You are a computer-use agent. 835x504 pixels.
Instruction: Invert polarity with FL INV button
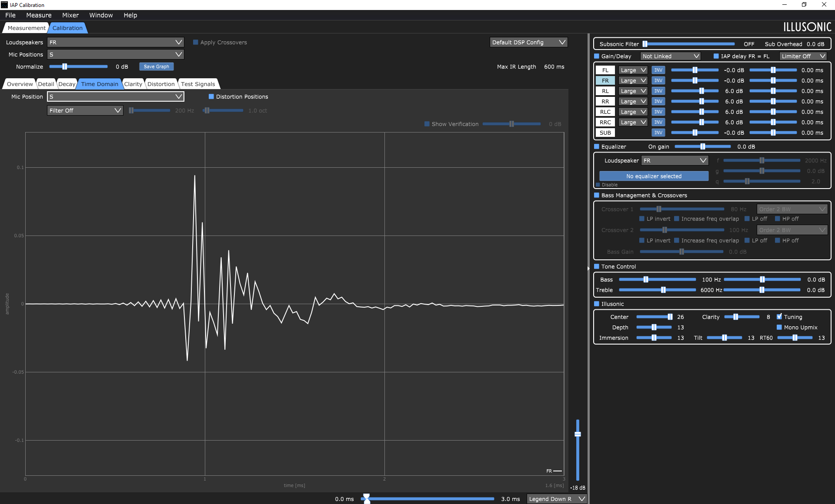pyautogui.click(x=658, y=70)
